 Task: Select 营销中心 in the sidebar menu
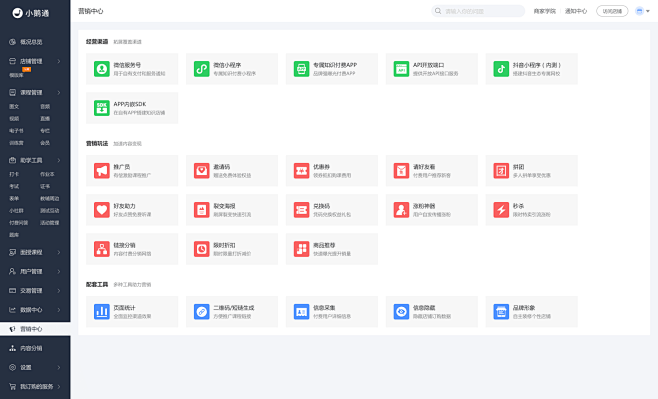pos(35,329)
